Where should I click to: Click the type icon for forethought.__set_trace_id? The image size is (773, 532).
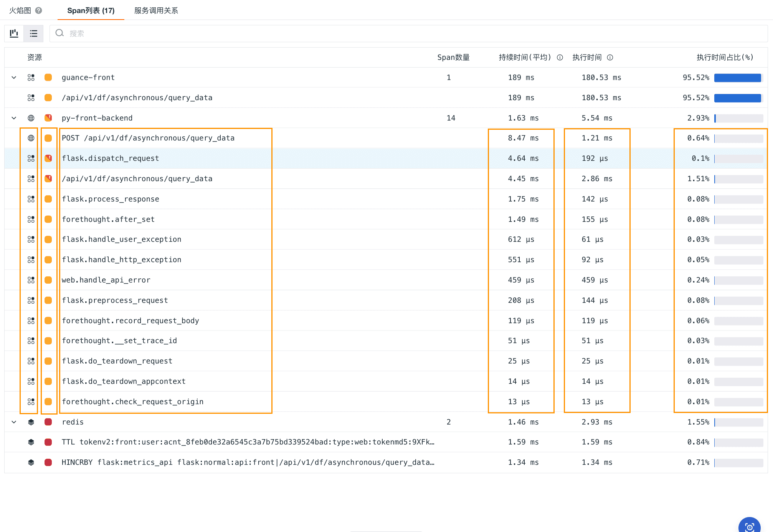click(x=31, y=341)
